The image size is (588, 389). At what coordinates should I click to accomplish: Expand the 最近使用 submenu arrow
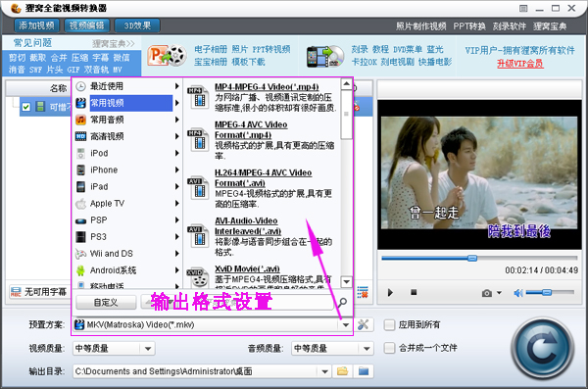pos(176,86)
